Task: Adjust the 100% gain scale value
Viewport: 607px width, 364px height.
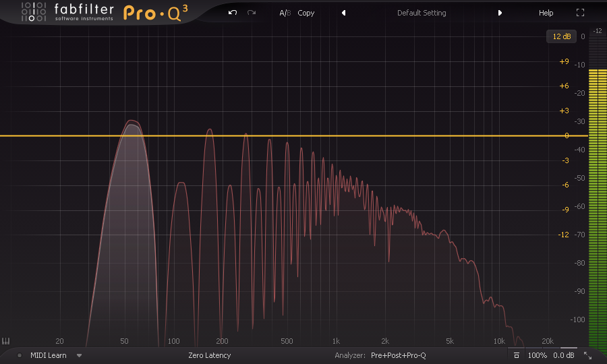Action: point(538,355)
